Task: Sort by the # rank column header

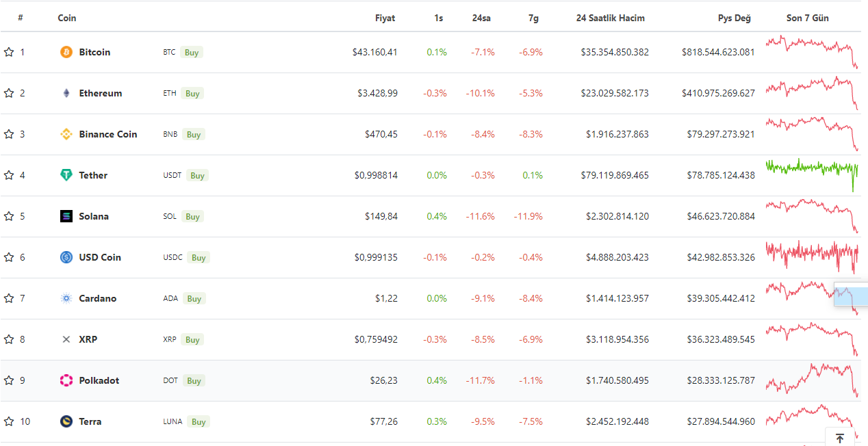Action: (21, 18)
